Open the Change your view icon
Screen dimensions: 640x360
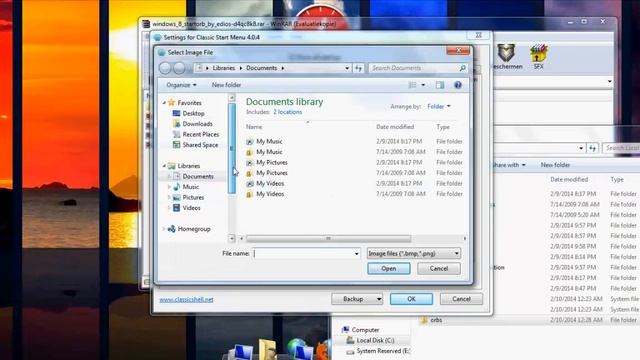coord(412,85)
